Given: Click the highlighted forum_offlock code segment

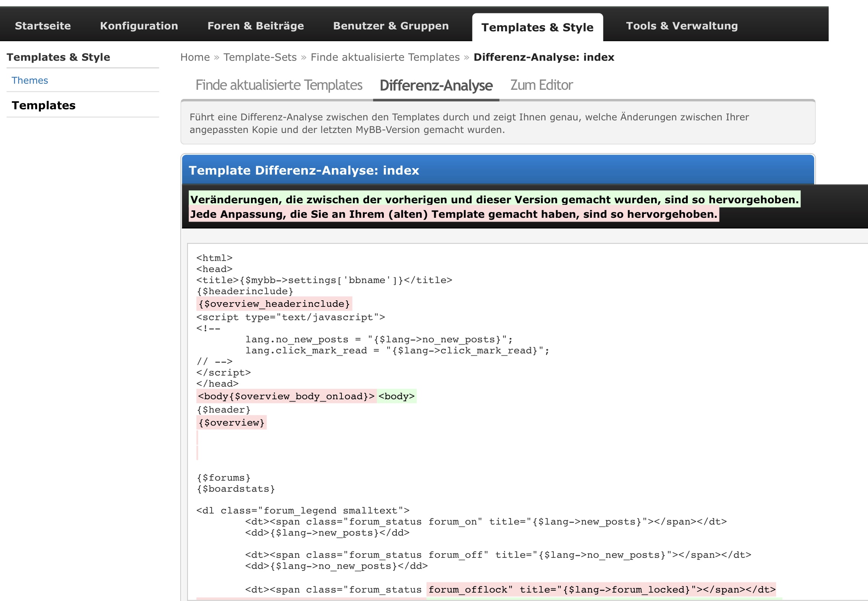Looking at the screenshot, I should pyautogui.click(x=601, y=590).
